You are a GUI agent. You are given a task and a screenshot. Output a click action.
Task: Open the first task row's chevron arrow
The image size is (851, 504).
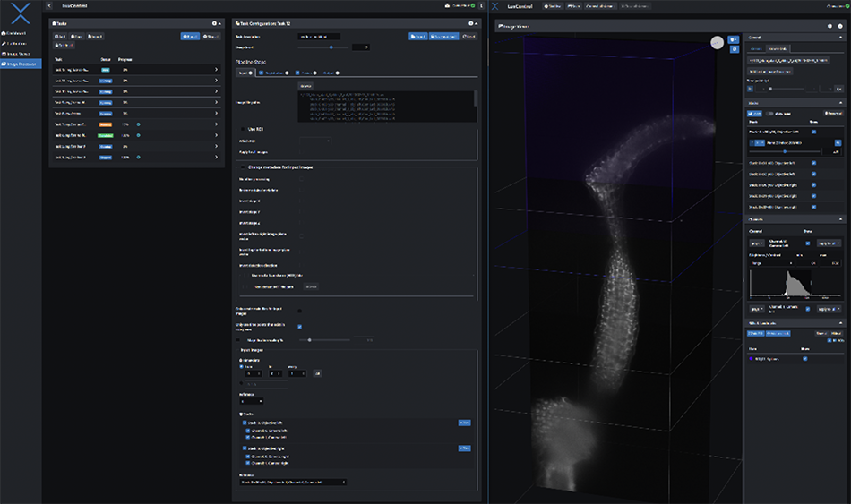pos(216,69)
